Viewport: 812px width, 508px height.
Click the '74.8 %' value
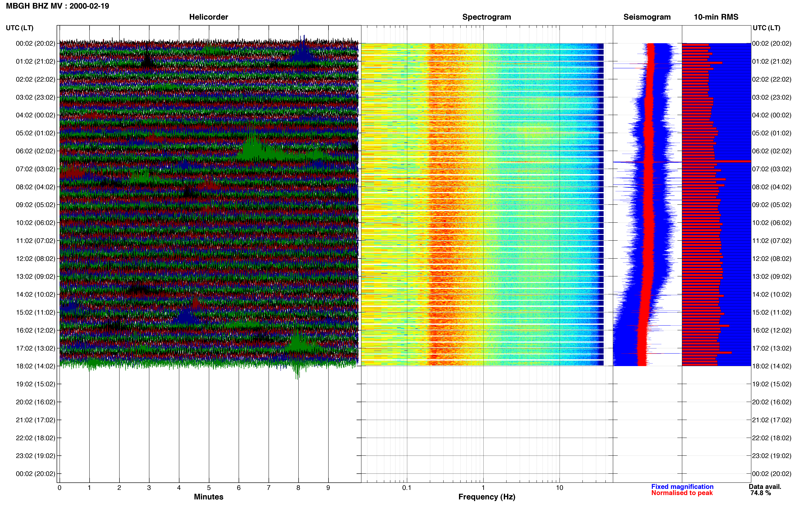pyautogui.click(x=761, y=493)
